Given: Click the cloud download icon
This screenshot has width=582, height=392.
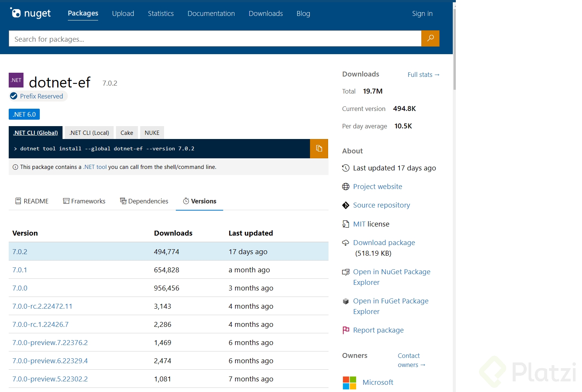Looking at the screenshot, I should tap(346, 243).
